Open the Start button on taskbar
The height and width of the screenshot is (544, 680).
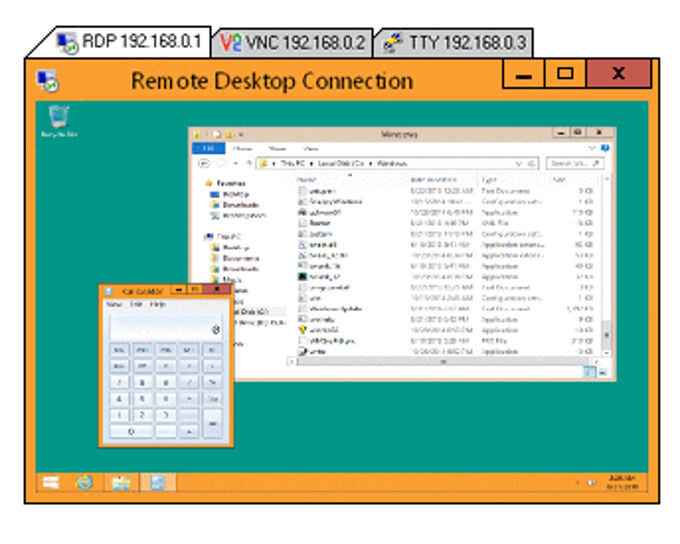click(x=51, y=482)
